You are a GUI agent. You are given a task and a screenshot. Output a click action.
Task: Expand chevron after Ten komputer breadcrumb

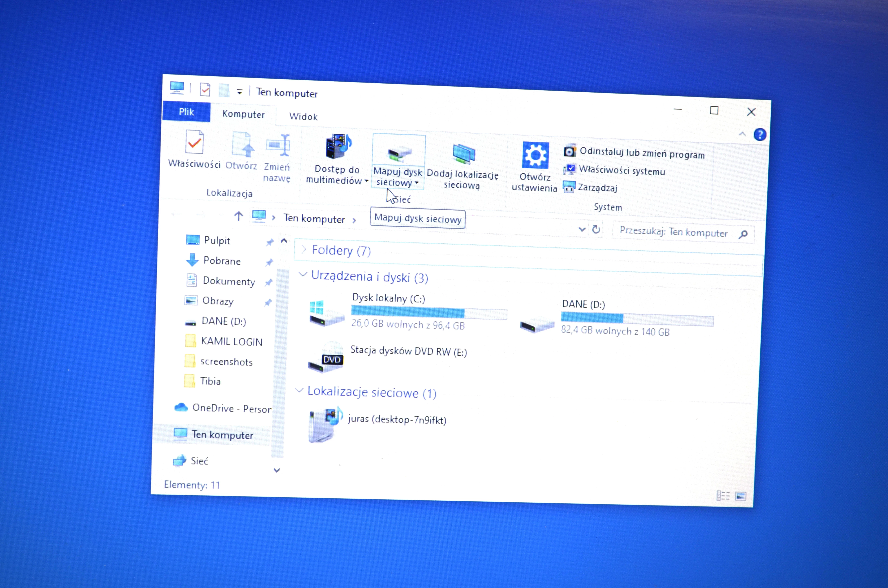coord(354,220)
